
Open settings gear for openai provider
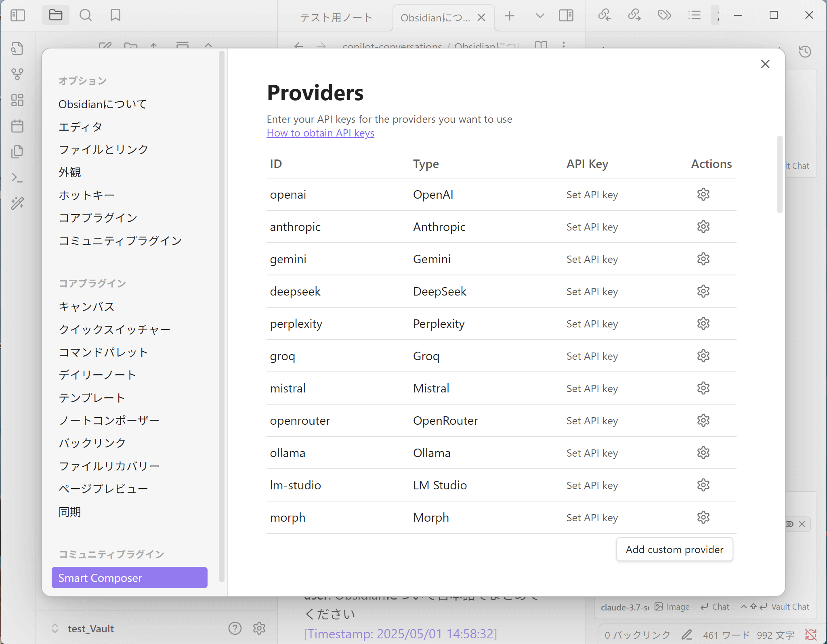coord(703,194)
